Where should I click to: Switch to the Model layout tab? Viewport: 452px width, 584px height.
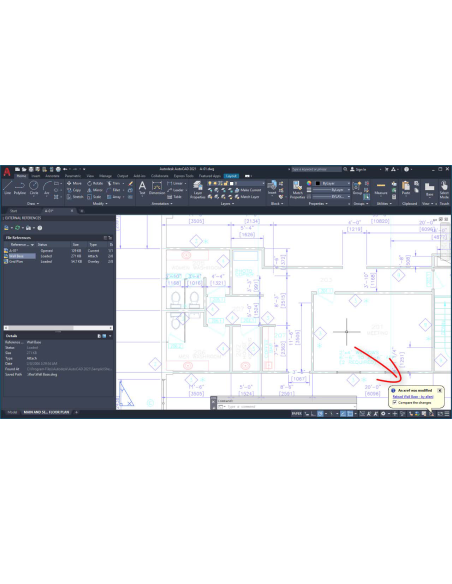coord(12,412)
